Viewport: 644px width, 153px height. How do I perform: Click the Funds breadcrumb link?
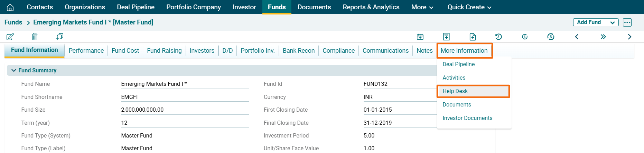[13, 22]
